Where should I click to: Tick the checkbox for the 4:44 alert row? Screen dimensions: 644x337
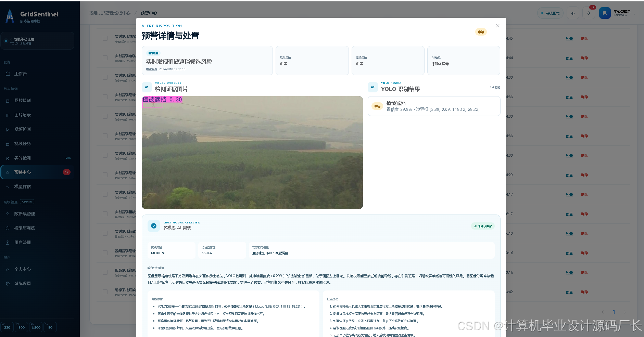[105, 58]
